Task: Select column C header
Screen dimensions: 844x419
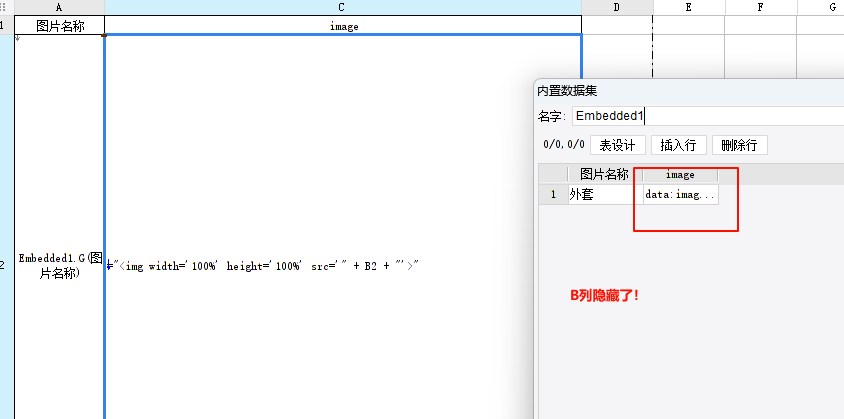Action: [342, 7]
